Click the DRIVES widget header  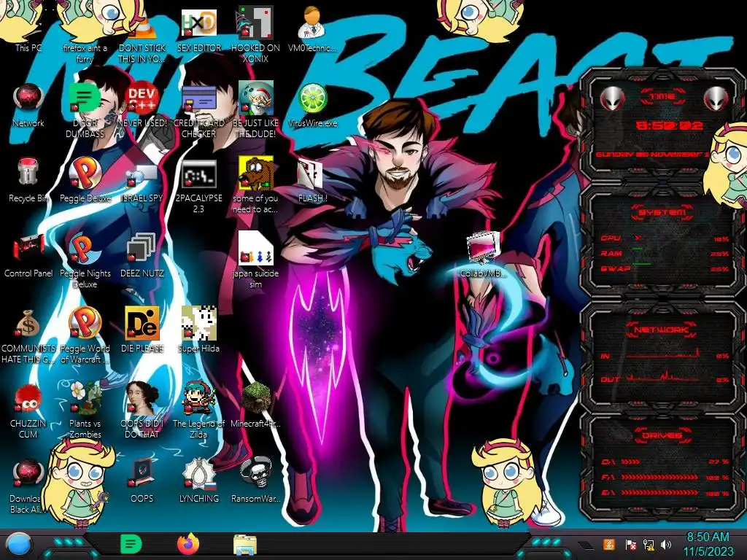tap(662, 435)
